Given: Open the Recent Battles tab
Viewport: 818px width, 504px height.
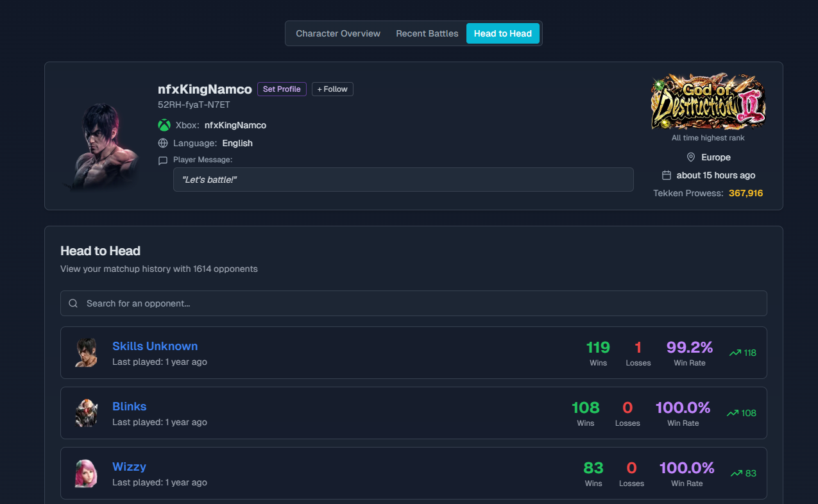Looking at the screenshot, I should tap(427, 33).
